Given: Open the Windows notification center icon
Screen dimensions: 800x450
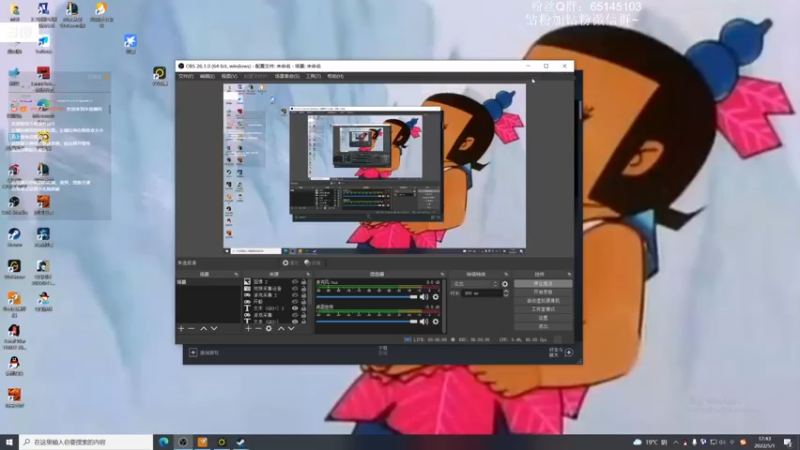Looking at the screenshot, I should [788, 442].
